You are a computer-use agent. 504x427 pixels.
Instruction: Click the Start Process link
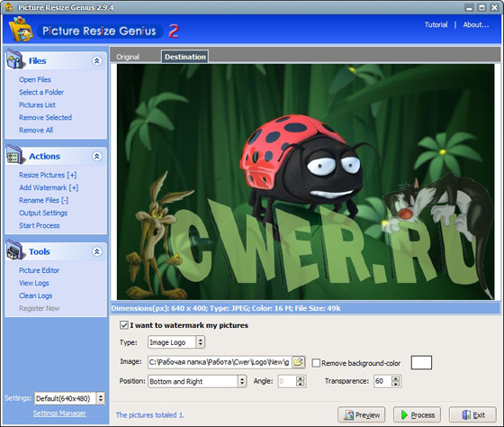(40, 225)
